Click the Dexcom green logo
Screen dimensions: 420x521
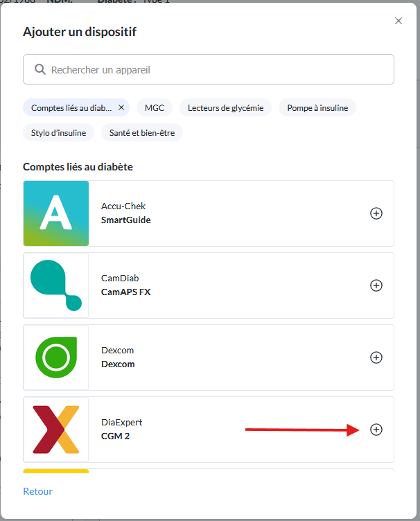point(56,357)
